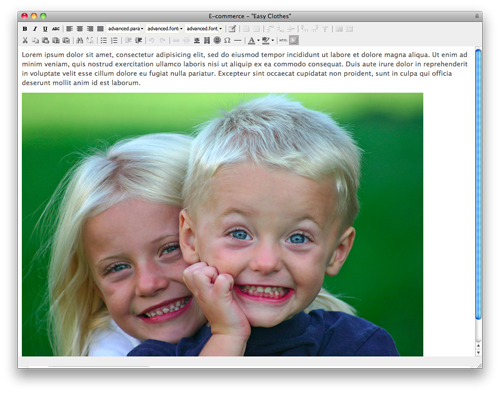The width and height of the screenshot is (500, 393).
Task: Open the highlight color dropdown arrow
Action: pyautogui.click(x=273, y=41)
